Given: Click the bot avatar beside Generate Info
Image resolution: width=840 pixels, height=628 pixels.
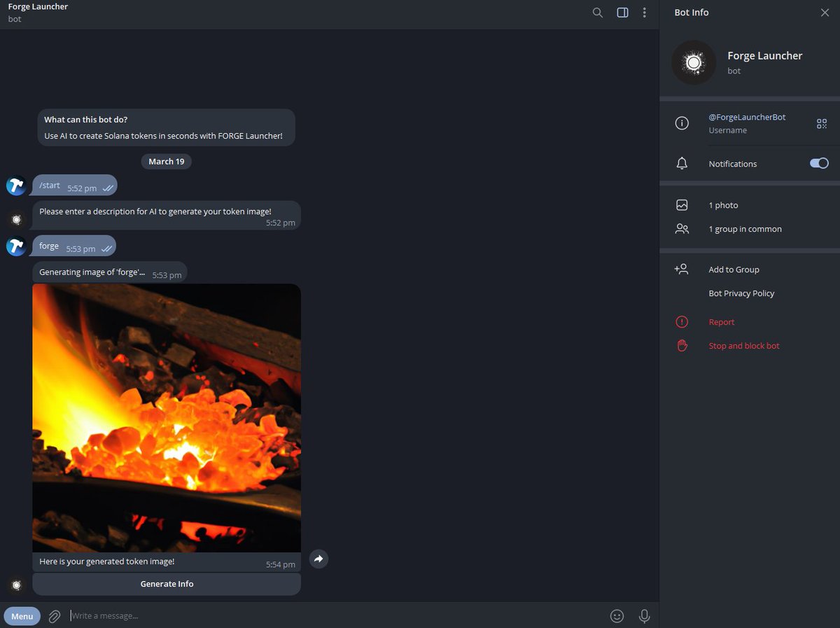Looking at the screenshot, I should pyautogui.click(x=17, y=585).
